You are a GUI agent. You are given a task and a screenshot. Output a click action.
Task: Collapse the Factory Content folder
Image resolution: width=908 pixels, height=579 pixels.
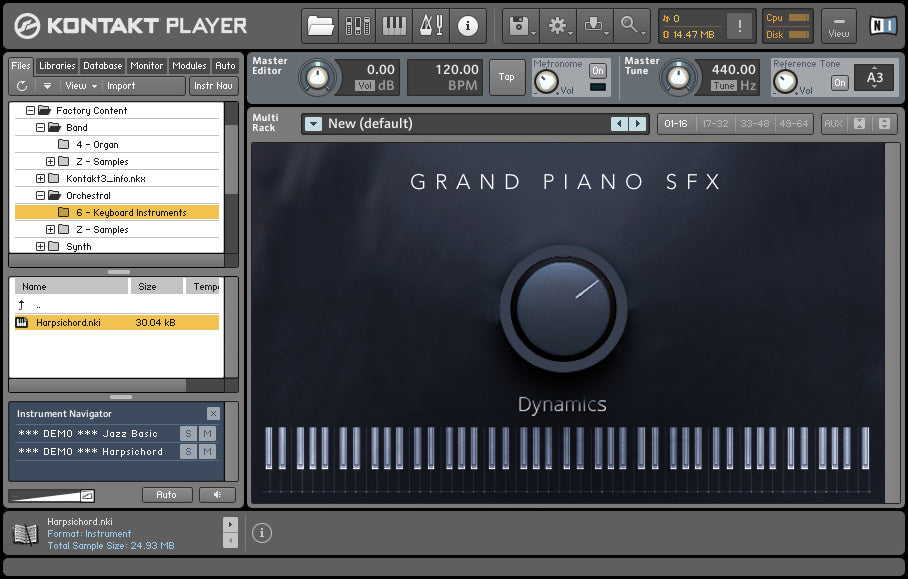tap(31, 111)
